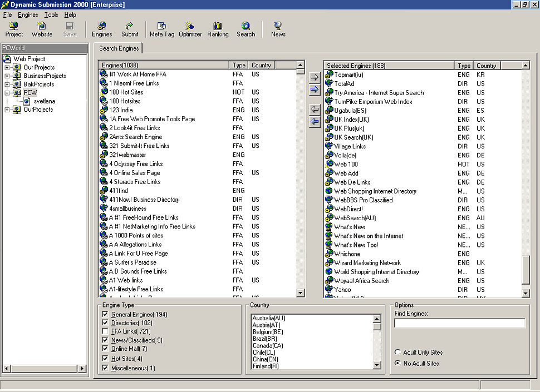Expand the OurProjects tree node
The width and height of the screenshot is (540, 392).
(x=7, y=110)
